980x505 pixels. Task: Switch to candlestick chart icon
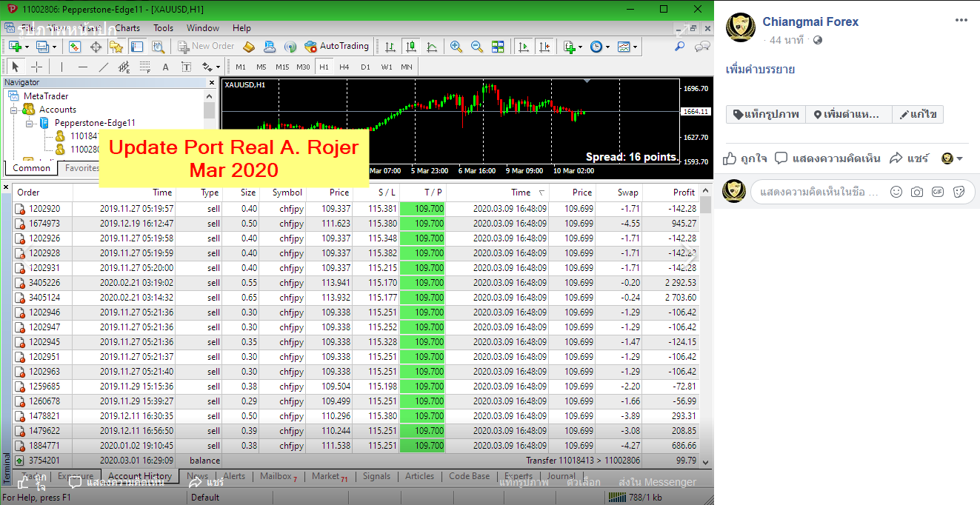pyautogui.click(x=411, y=47)
